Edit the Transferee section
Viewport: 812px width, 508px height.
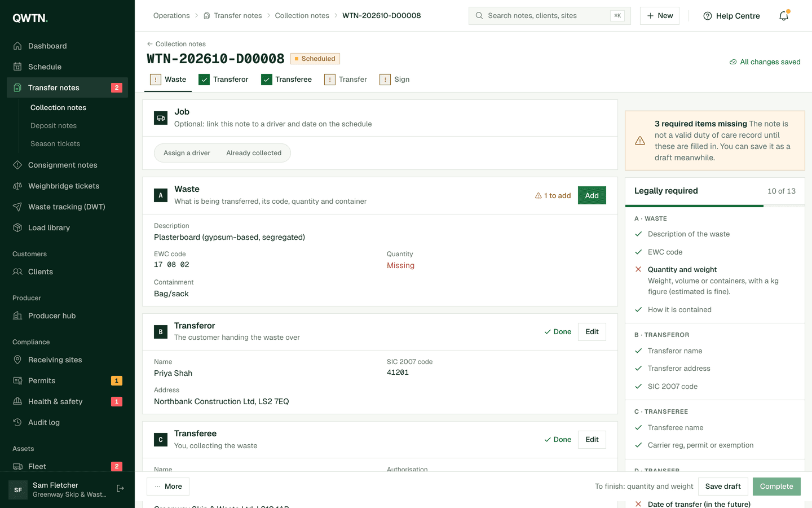coord(592,440)
